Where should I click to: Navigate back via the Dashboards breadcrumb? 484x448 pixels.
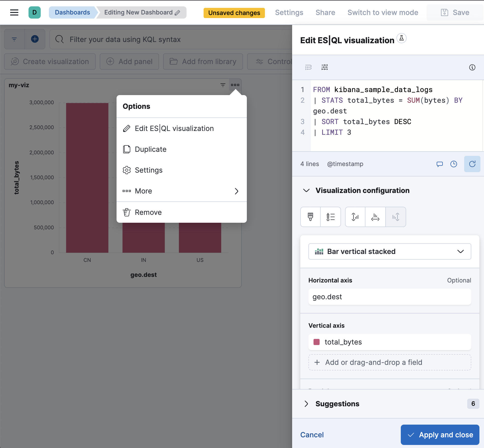(72, 12)
